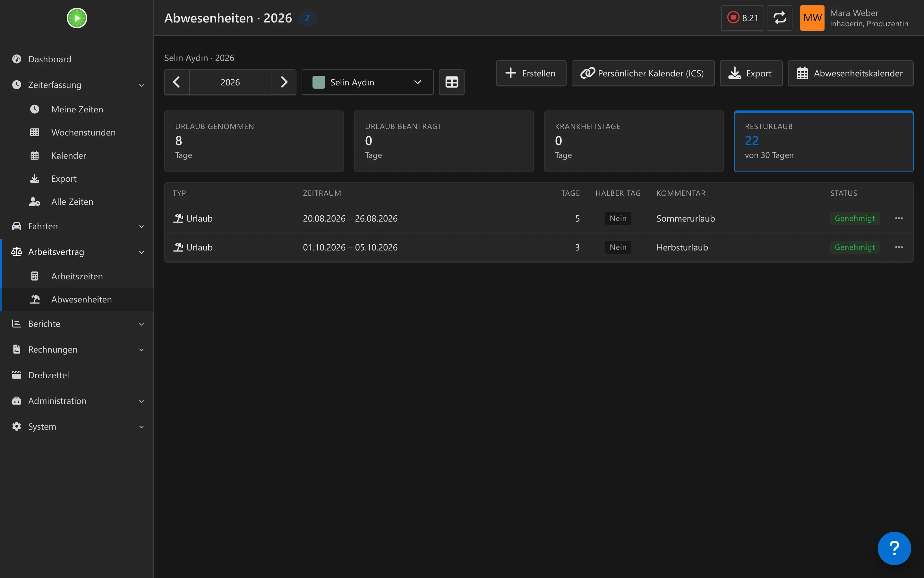Image resolution: width=924 pixels, height=578 pixels.
Task: Click the count badge 2 beside title
Action: coord(307,18)
